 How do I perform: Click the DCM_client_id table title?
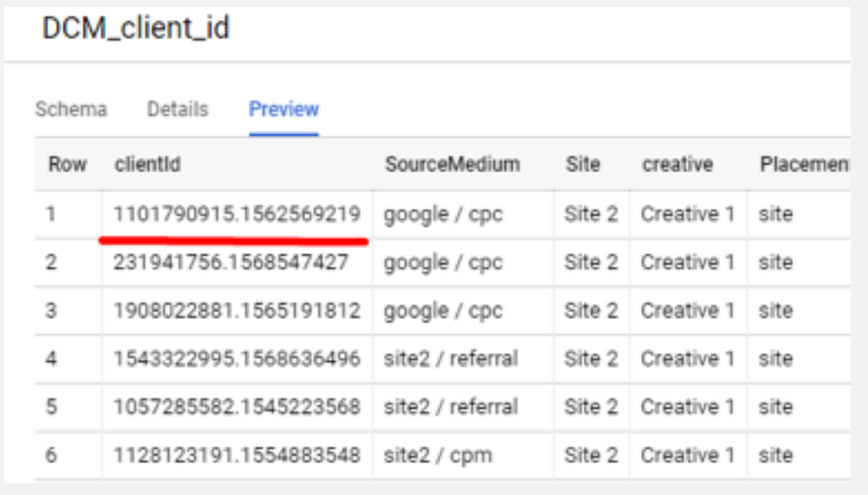click(136, 29)
